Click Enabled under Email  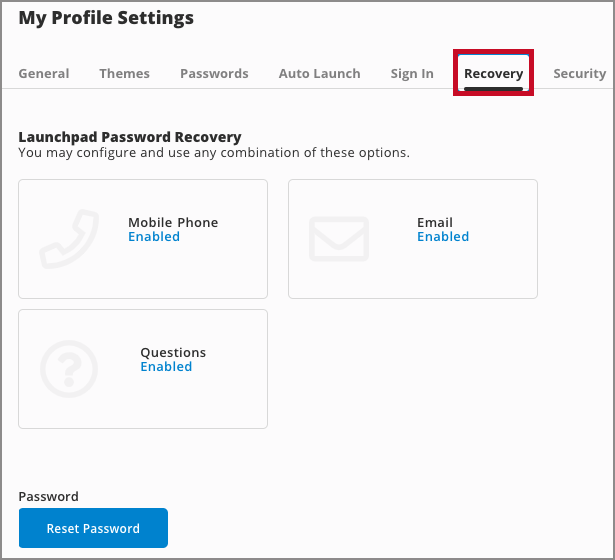[x=443, y=237]
